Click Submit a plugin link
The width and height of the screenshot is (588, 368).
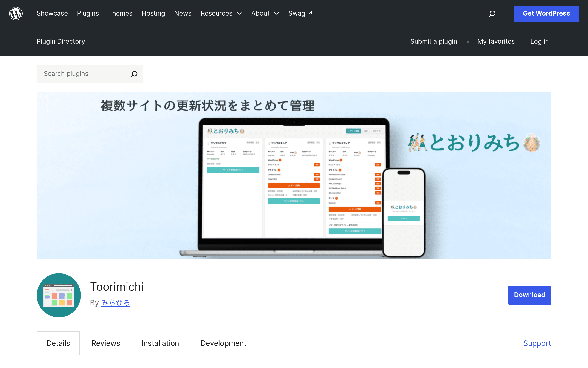coord(434,41)
